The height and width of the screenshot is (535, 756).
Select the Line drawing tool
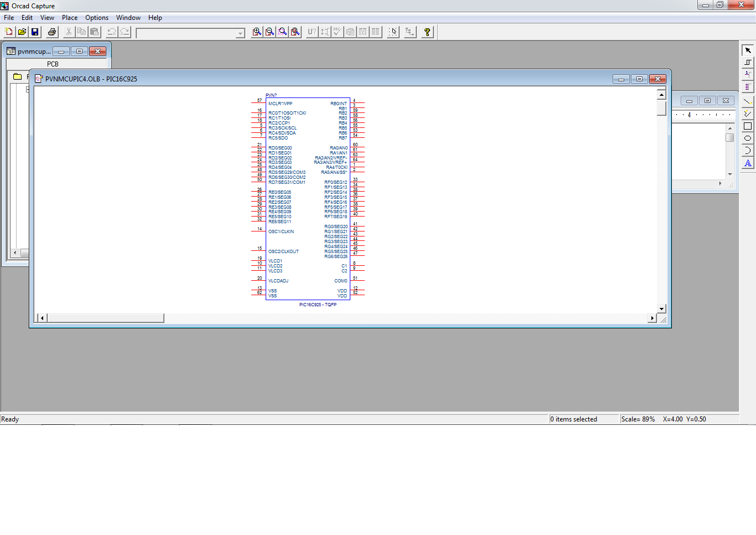click(x=748, y=101)
